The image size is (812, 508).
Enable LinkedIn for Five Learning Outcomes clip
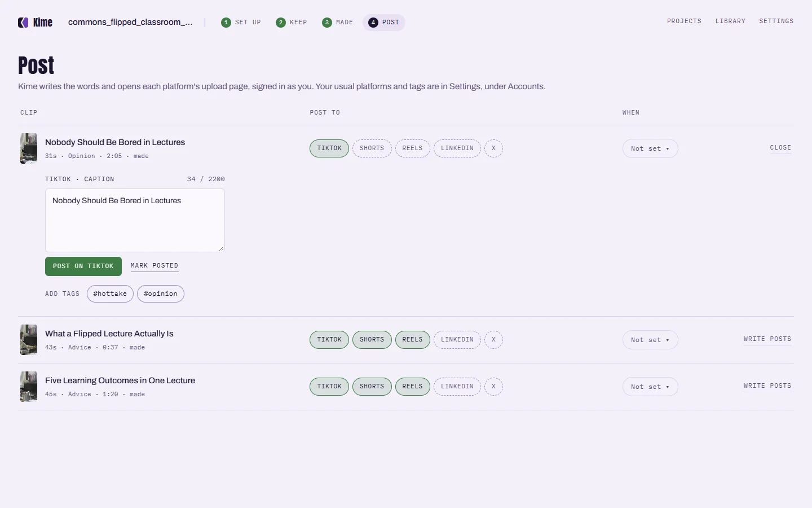457,387
